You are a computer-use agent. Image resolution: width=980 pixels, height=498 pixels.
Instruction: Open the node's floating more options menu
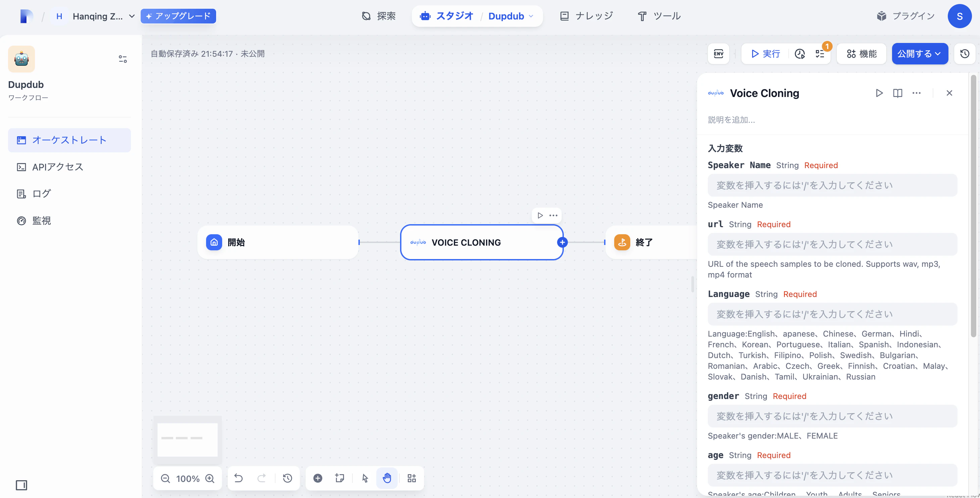(x=553, y=215)
